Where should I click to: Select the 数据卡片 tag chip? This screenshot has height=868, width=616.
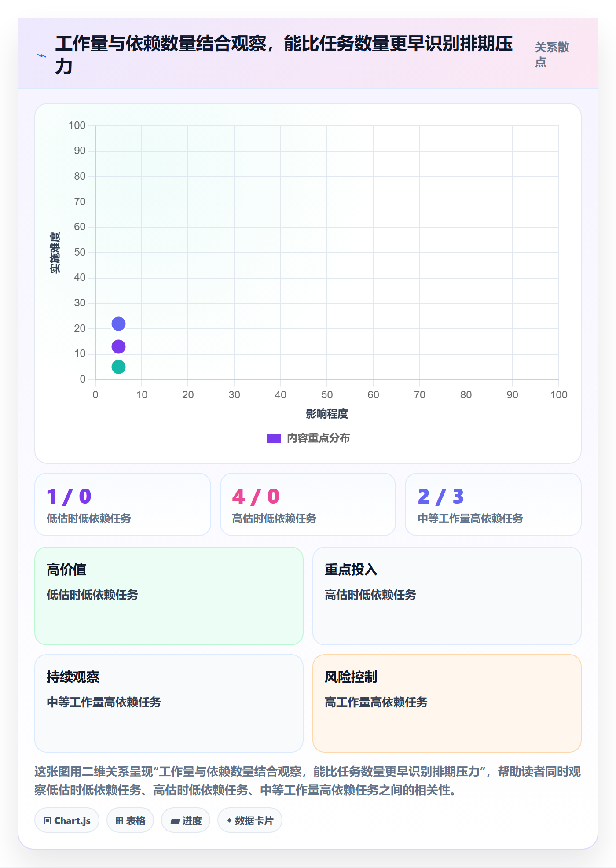pos(250,820)
